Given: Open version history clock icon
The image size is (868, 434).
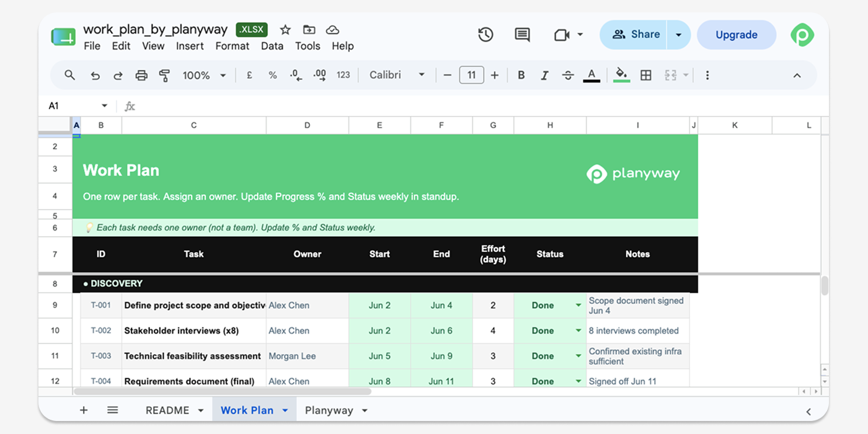Looking at the screenshot, I should click(485, 35).
